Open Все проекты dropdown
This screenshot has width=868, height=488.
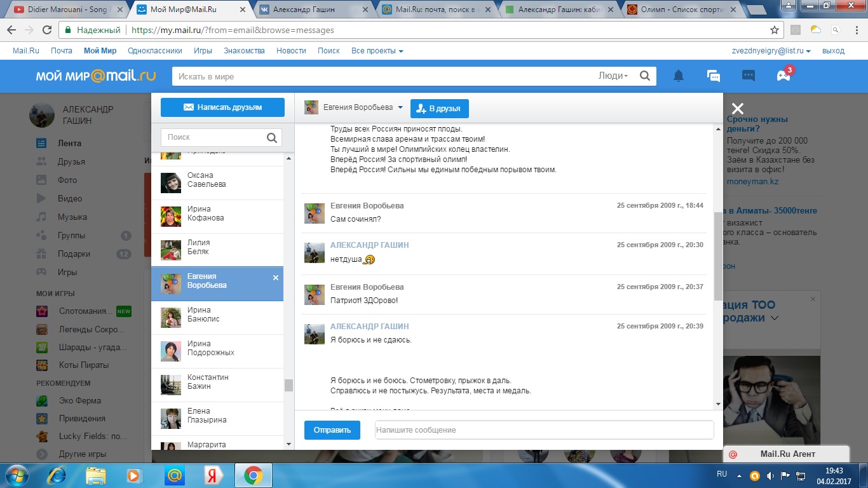tap(377, 51)
